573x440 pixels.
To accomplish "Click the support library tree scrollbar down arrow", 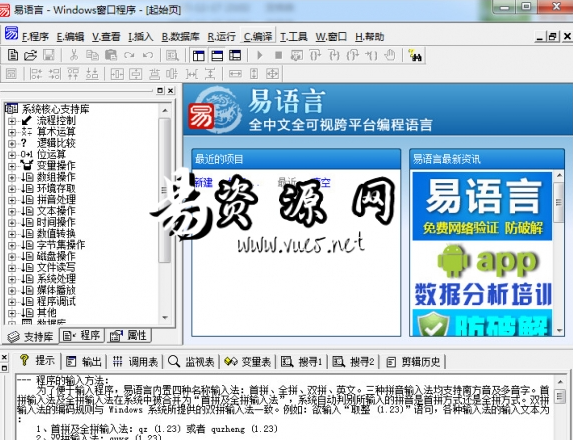I will point(165,318).
